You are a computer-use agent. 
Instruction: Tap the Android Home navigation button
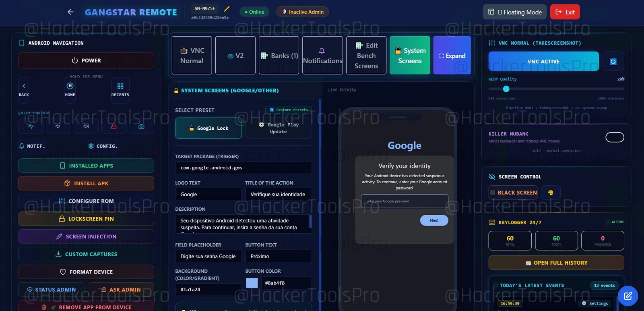[x=70, y=90]
